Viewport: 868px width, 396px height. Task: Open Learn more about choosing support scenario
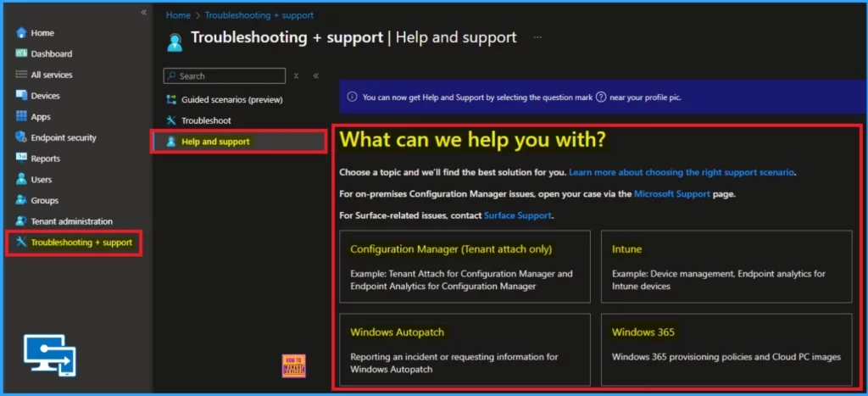682,172
